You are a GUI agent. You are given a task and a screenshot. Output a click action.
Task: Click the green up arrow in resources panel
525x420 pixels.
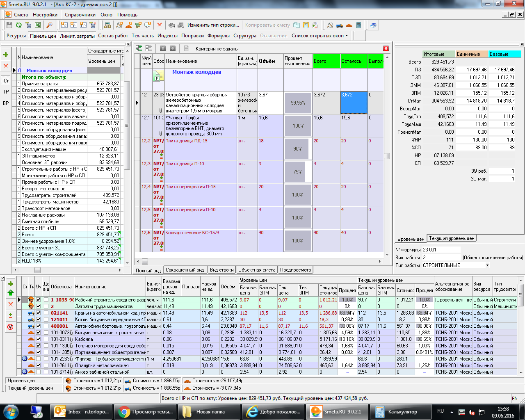coord(11,293)
